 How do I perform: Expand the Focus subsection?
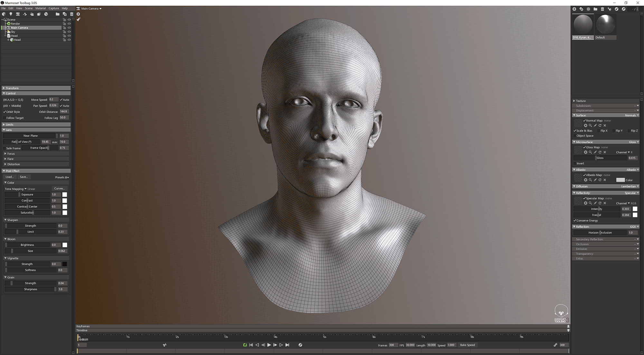[x=36, y=153]
